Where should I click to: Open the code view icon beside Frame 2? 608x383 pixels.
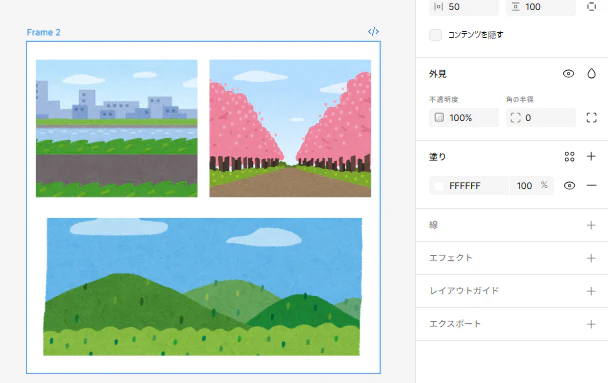click(373, 32)
